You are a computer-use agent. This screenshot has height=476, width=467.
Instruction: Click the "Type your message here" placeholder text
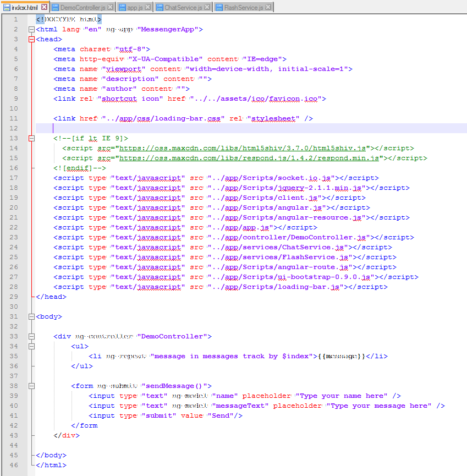pyautogui.click(x=378, y=406)
